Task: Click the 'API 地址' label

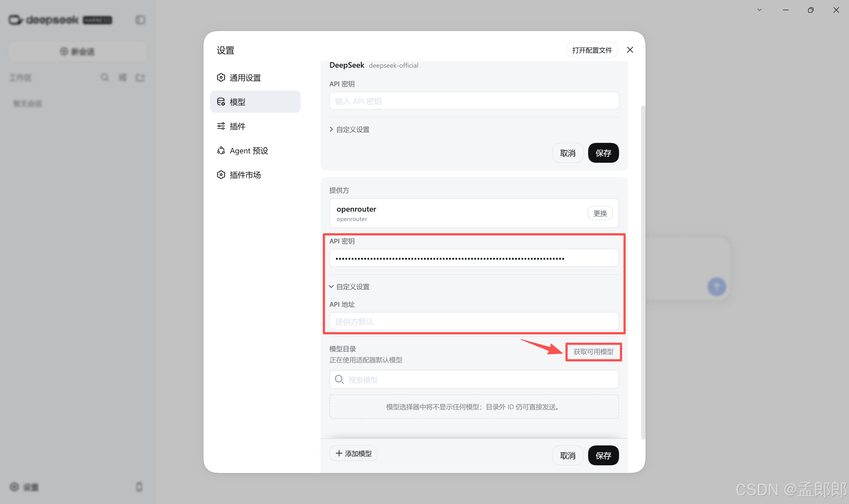Action: pyautogui.click(x=342, y=304)
